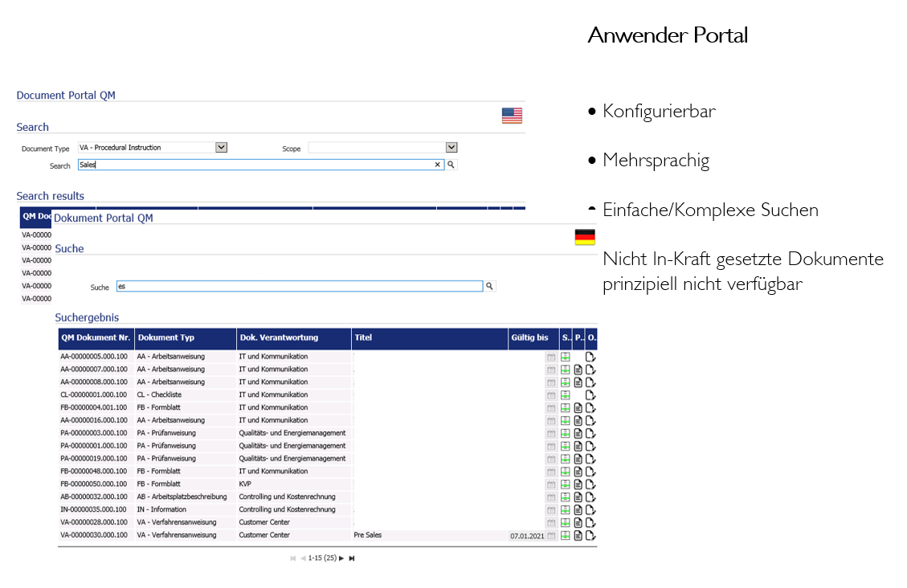
Task: Click the green S. icon for PA-00000019.000.100
Action: (565, 459)
